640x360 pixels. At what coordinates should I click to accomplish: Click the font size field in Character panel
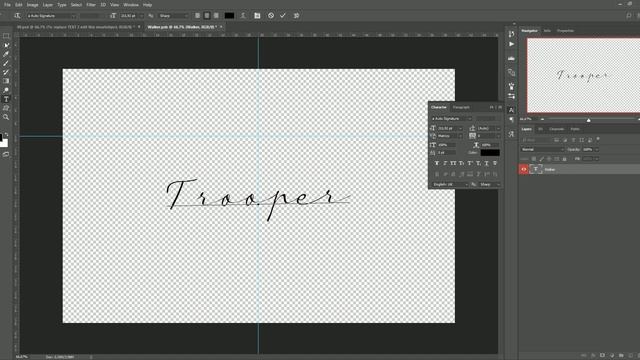pos(448,128)
